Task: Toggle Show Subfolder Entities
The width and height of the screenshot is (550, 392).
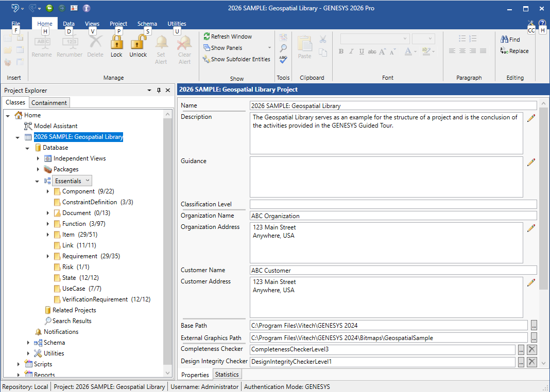Action: (240, 59)
